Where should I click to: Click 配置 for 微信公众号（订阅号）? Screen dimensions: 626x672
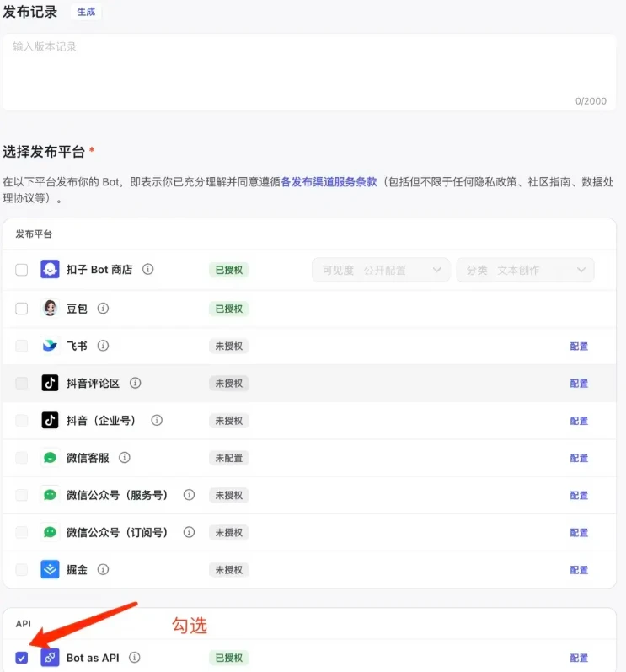pos(579,533)
